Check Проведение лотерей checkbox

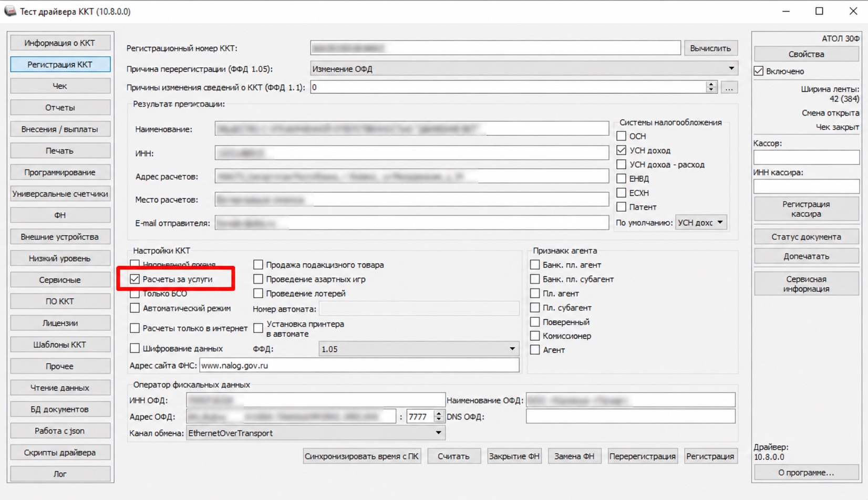click(258, 293)
